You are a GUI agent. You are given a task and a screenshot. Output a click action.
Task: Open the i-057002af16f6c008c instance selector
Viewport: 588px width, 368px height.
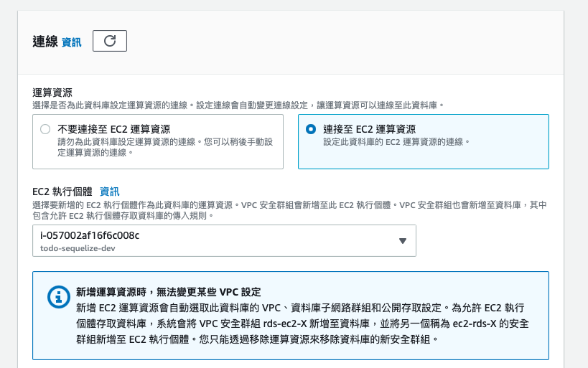tap(215, 241)
